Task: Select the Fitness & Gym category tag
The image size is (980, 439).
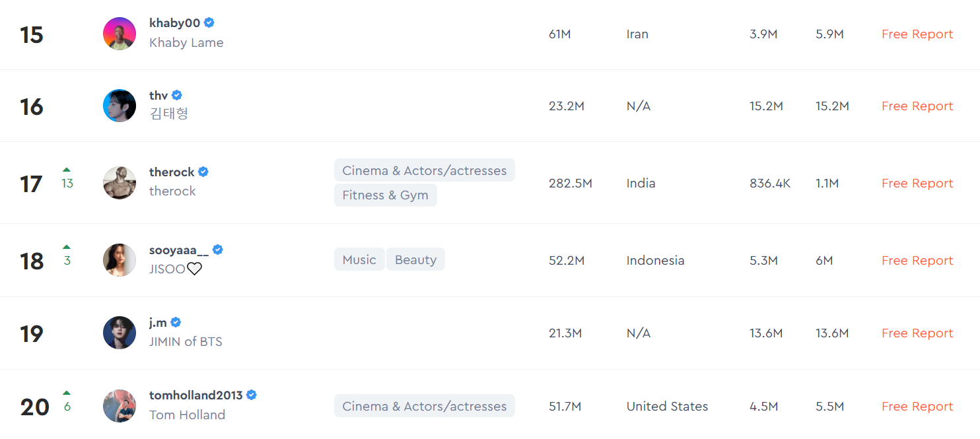Action: [385, 195]
